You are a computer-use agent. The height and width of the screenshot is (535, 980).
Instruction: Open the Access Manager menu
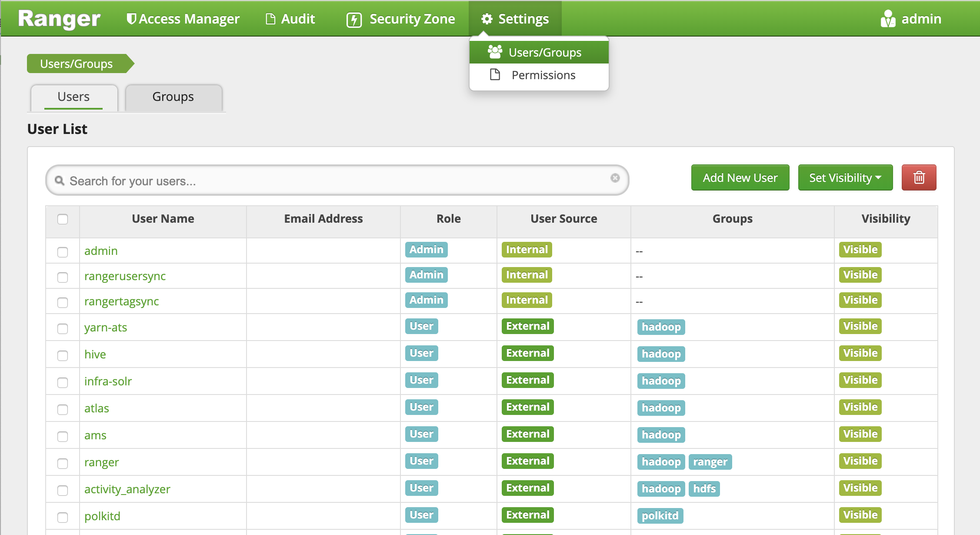click(x=183, y=19)
